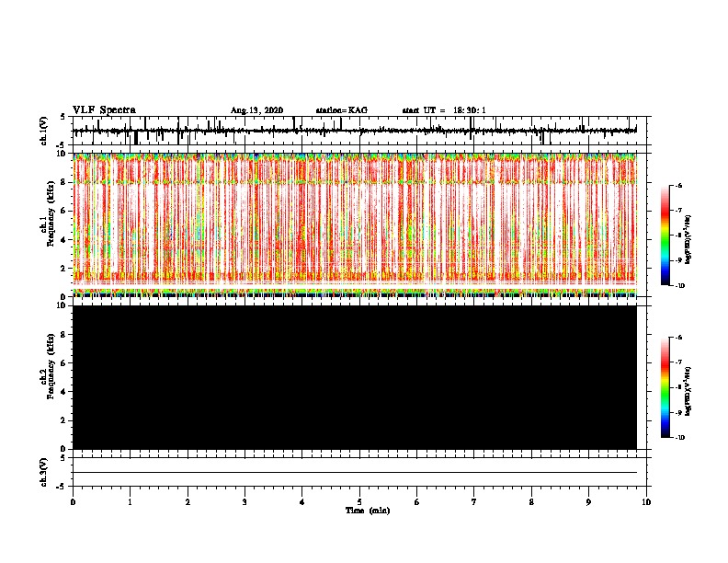Click the ch.2 spectrogram color scale bar
Viewport: 728px width, 563px height.
[665, 387]
